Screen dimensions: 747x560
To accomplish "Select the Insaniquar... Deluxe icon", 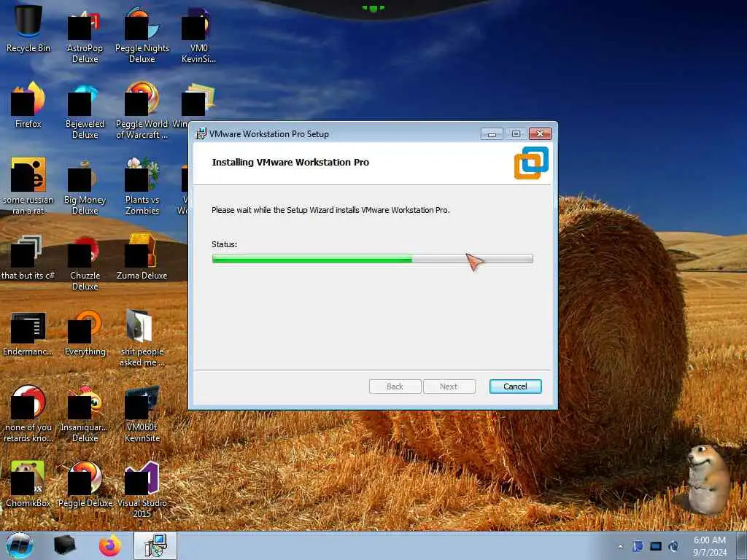I will coord(85,414).
